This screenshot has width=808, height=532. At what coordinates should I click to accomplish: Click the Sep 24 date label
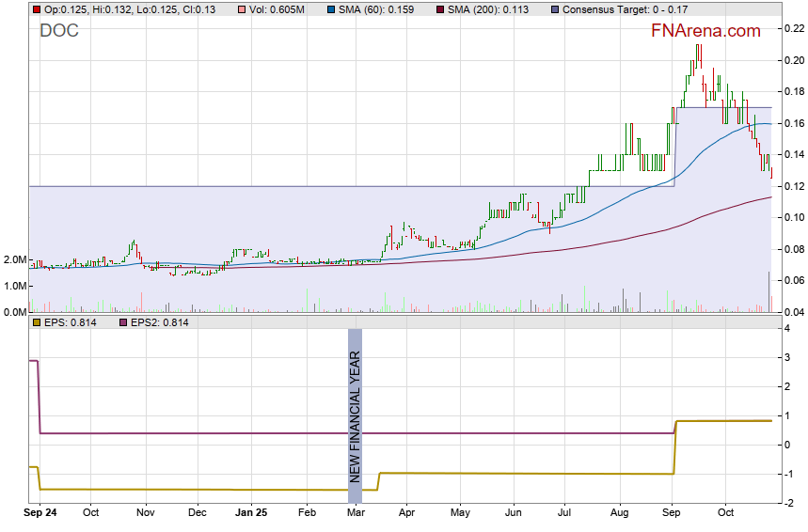pos(40,514)
